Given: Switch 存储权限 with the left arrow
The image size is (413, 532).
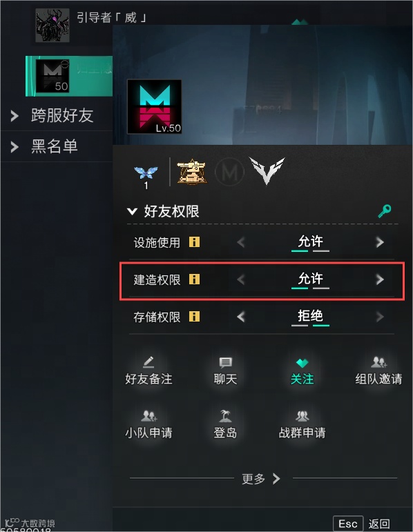Looking at the screenshot, I should pyautogui.click(x=241, y=317).
